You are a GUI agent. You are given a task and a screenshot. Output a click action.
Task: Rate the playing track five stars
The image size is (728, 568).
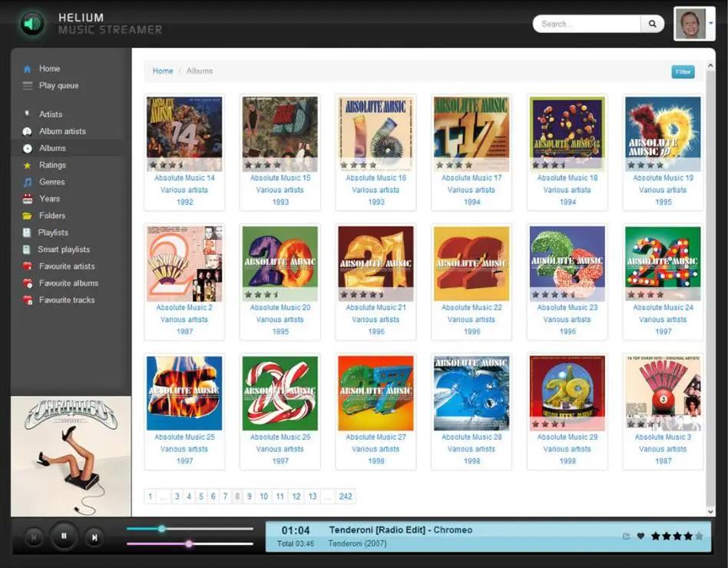coord(698,536)
